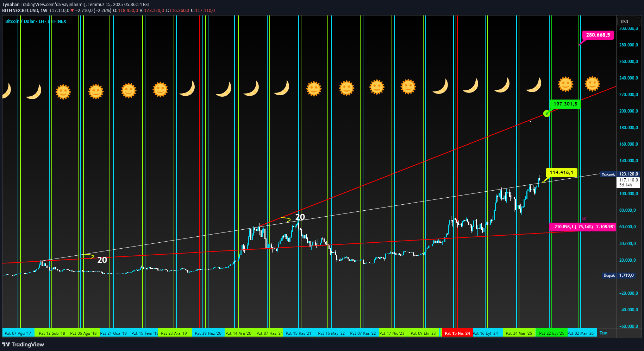The image size is (644, 351).
Task: Click the Pzt 23 Ara '19 date marker
Action: pyautogui.click(x=174, y=333)
